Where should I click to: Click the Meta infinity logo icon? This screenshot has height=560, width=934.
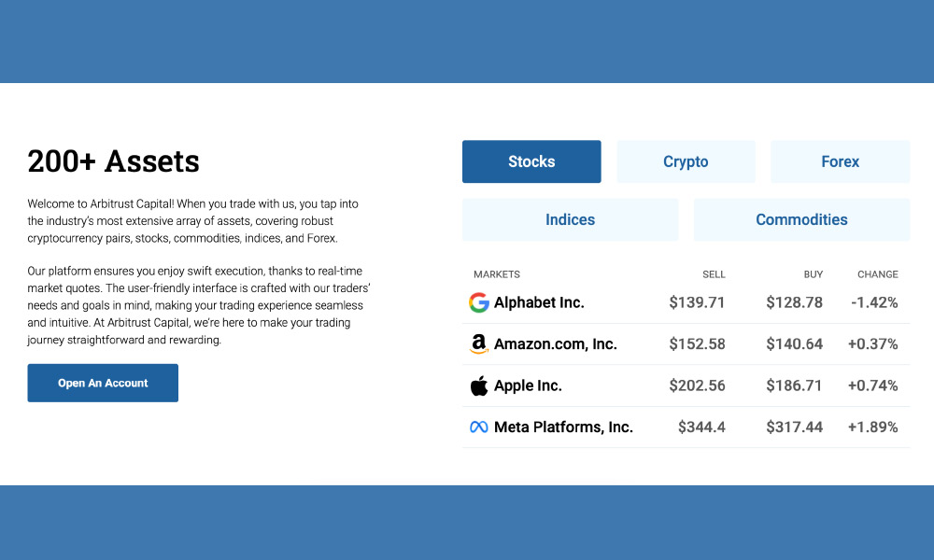pyautogui.click(x=478, y=427)
